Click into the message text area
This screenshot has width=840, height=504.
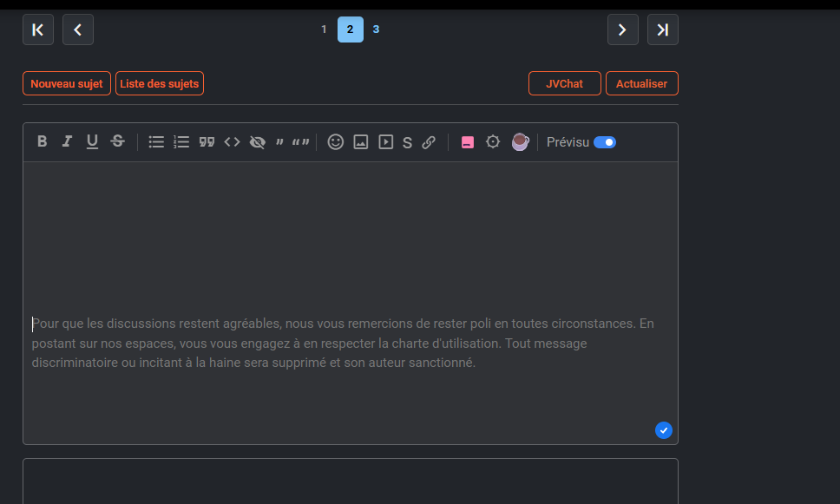[351, 303]
